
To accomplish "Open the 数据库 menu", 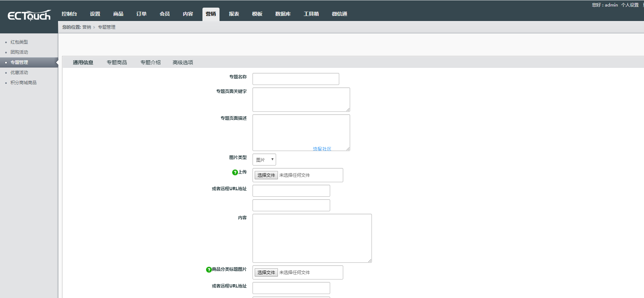I will (x=283, y=14).
